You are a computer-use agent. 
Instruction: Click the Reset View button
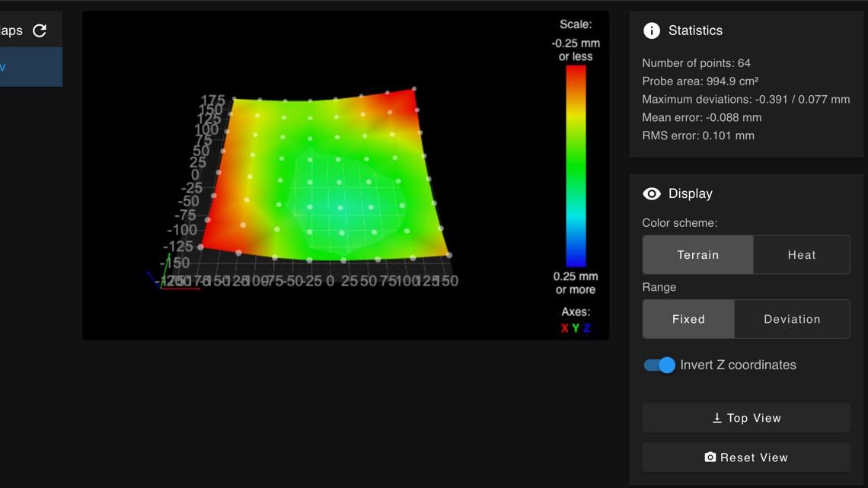coord(746,457)
